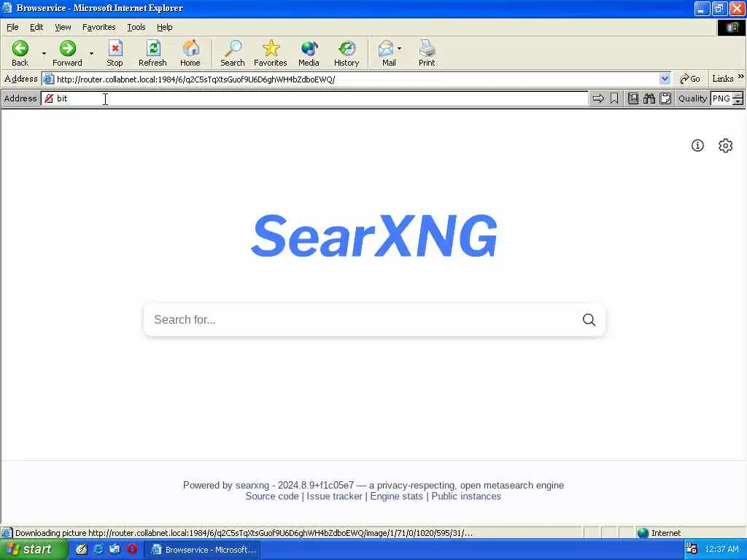The height and width of the screenshot is (560, 747).
Task: Click the Quality PNG value box
Action: coord(721,98)
